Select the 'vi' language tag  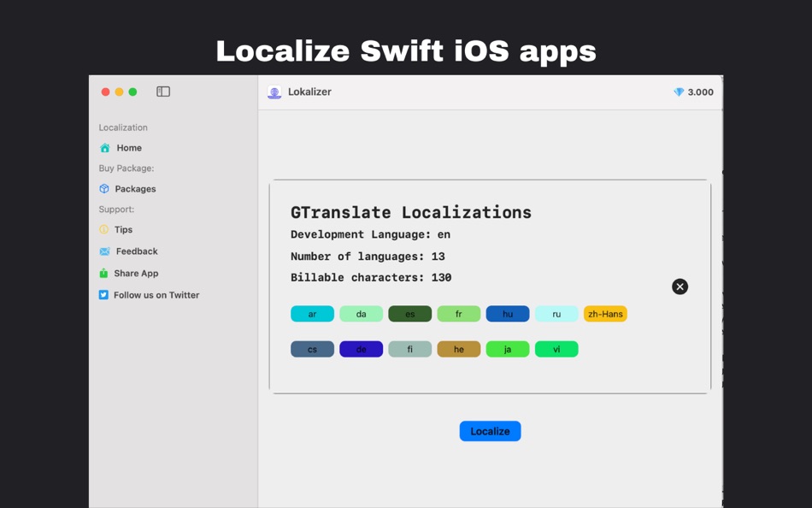(556, 350)
